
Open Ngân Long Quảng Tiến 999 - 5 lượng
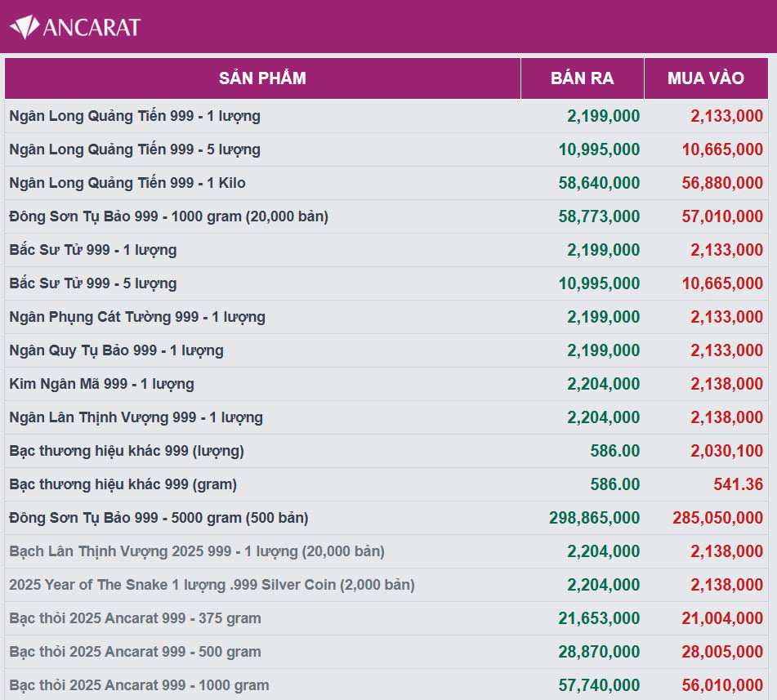click(135, 149)
